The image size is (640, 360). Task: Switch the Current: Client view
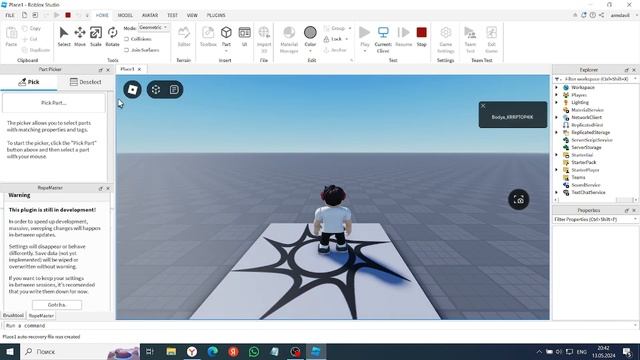[383, 39]
